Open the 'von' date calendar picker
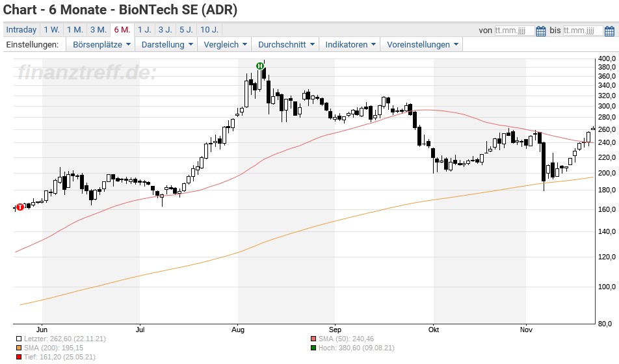The width and height of the screenshot is (619, 364). click(x=541, y=31)
